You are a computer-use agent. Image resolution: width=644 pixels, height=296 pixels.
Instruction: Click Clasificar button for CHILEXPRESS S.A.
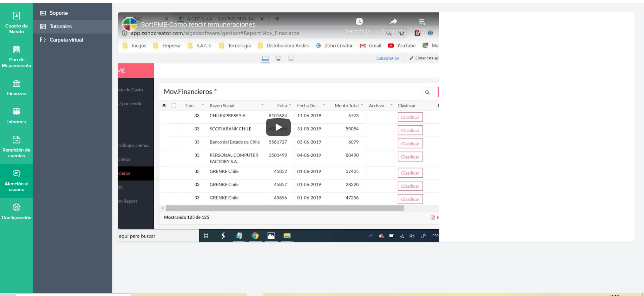(x=410, y=117)
